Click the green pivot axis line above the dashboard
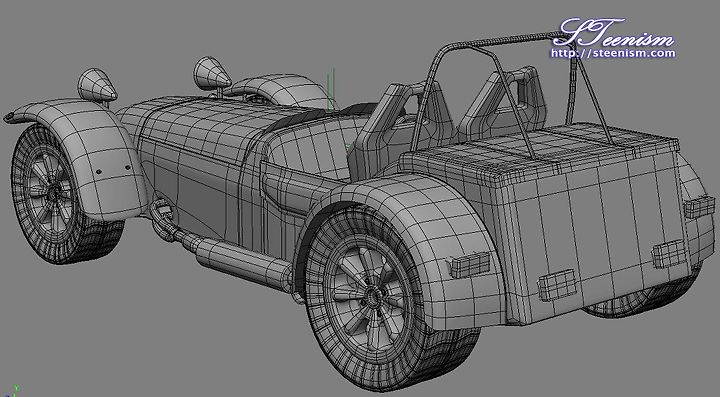This screenshot has height=397, width=720. point(332,89)
